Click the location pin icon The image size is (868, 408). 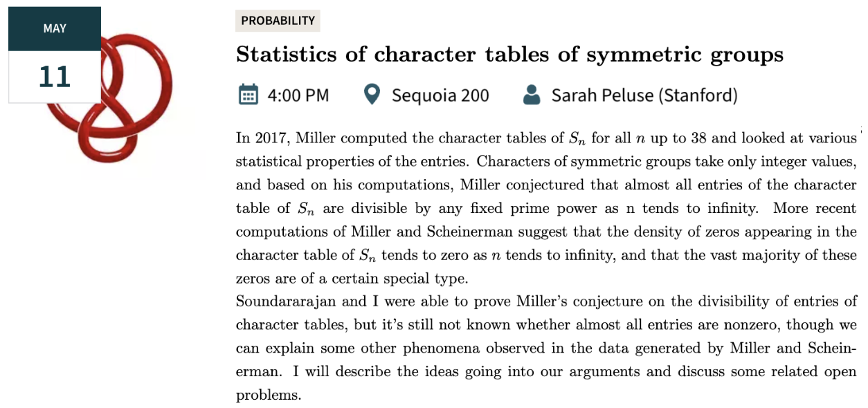(x=372, y=95)
